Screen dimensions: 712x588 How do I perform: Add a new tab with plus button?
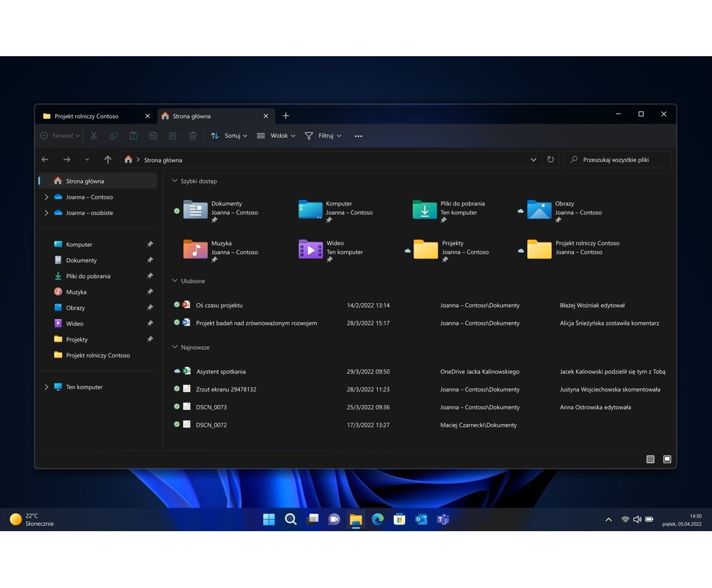(285, 116)
